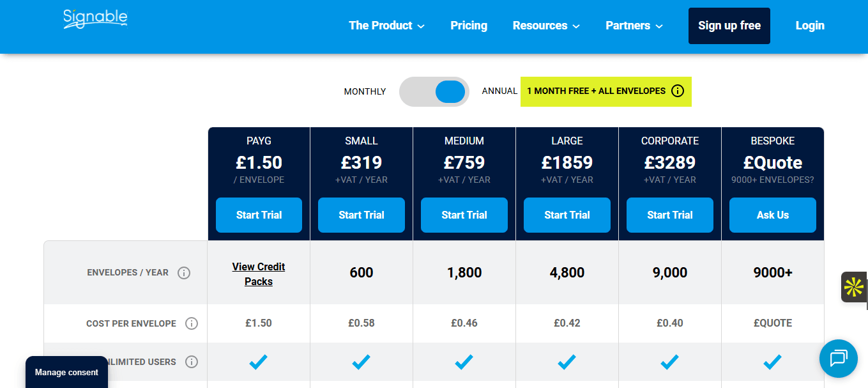Click Manage consent button

coord(66,372)
